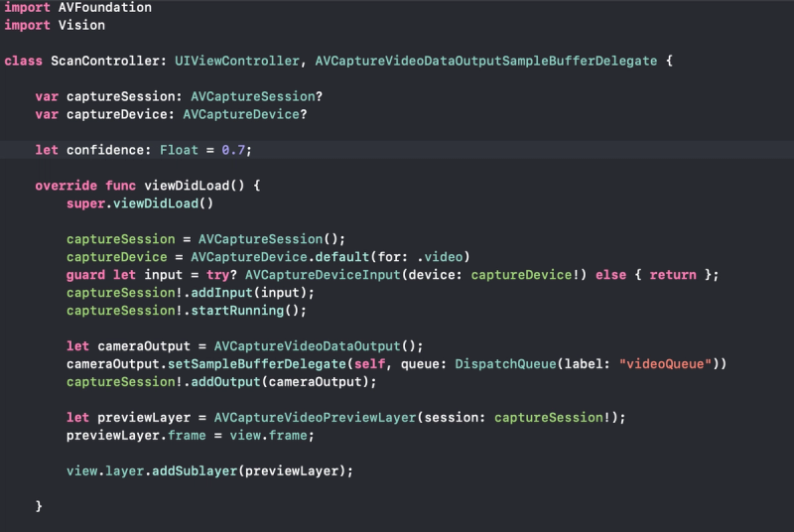Image resolution: width=794 pixels, height=532 pixels.
Task: Click the startRunning method call
Action: (x=237, y=311)
